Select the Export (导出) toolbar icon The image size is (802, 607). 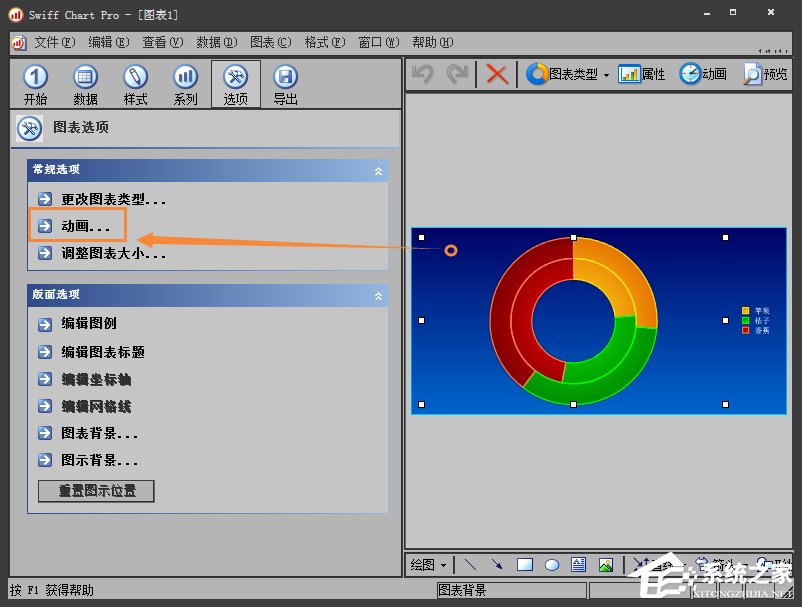(x=286, y=83)
